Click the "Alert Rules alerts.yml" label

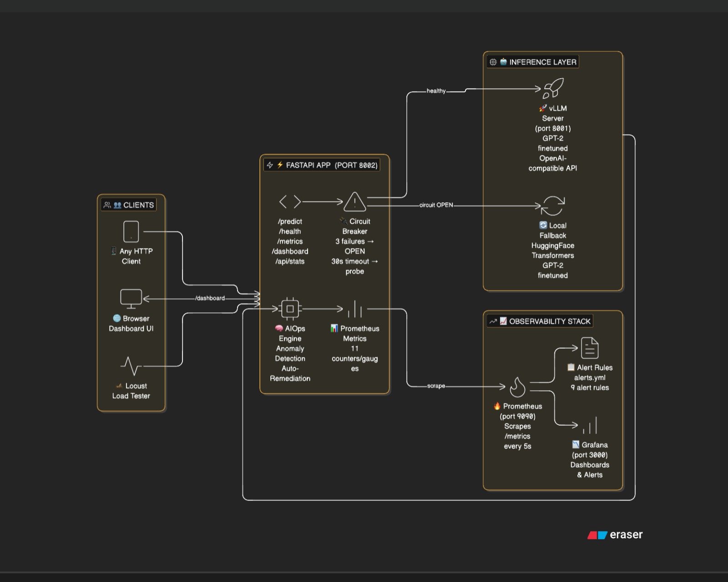[590, 377]
